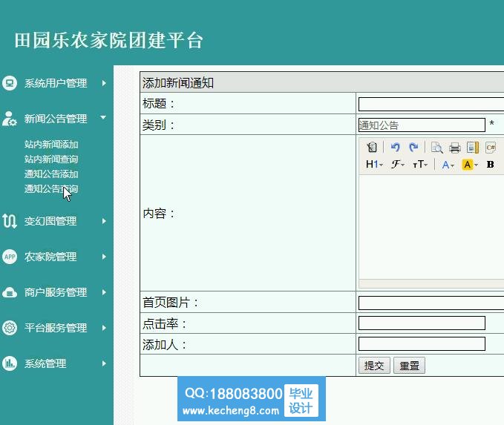Click the print icon in the editor
This screenshot has height=425, width=504.
click(x=454, y=148)
